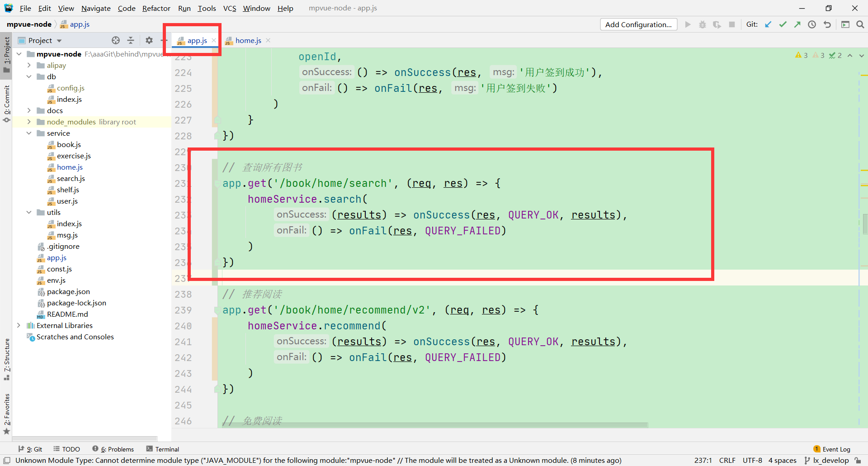Collapse the service folder
Viewport: 868px width, 466px height.
(29, 133)
